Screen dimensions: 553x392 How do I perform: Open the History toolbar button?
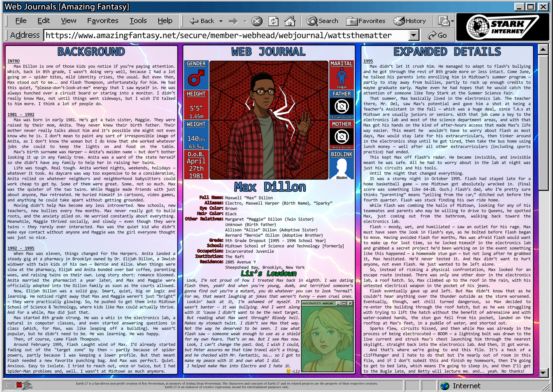coord(410,21)
